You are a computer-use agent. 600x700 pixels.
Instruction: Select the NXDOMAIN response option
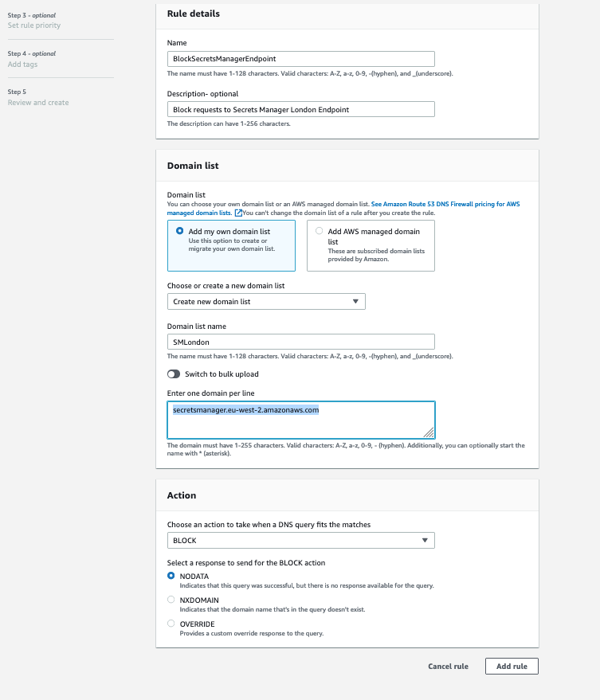pos(171,600)
